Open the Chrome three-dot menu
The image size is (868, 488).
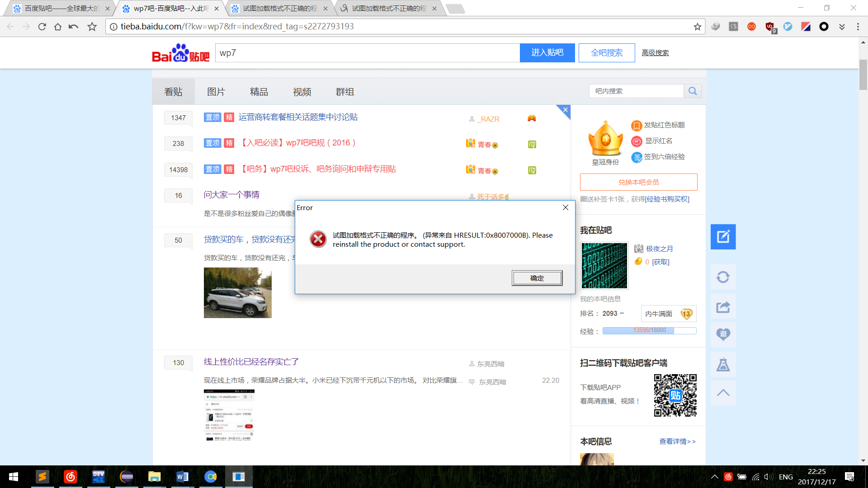tap(858, 27)
